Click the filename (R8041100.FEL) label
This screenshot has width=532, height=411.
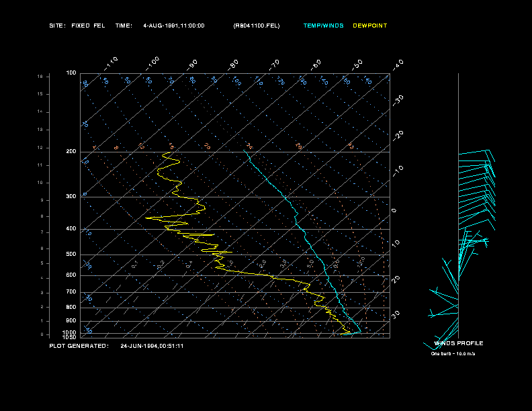(257, 26)
